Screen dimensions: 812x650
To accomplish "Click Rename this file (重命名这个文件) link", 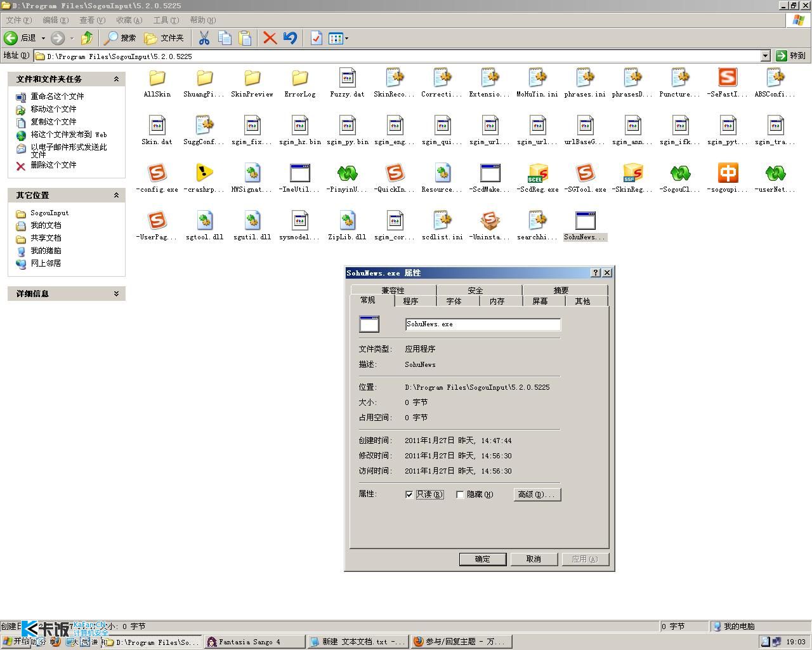I will [57, 96].
